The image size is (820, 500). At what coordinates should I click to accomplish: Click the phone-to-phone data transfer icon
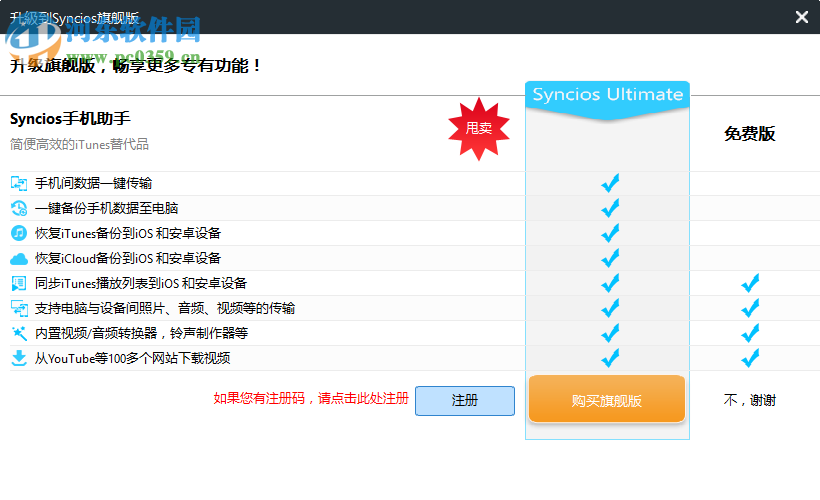click(19, 183)
